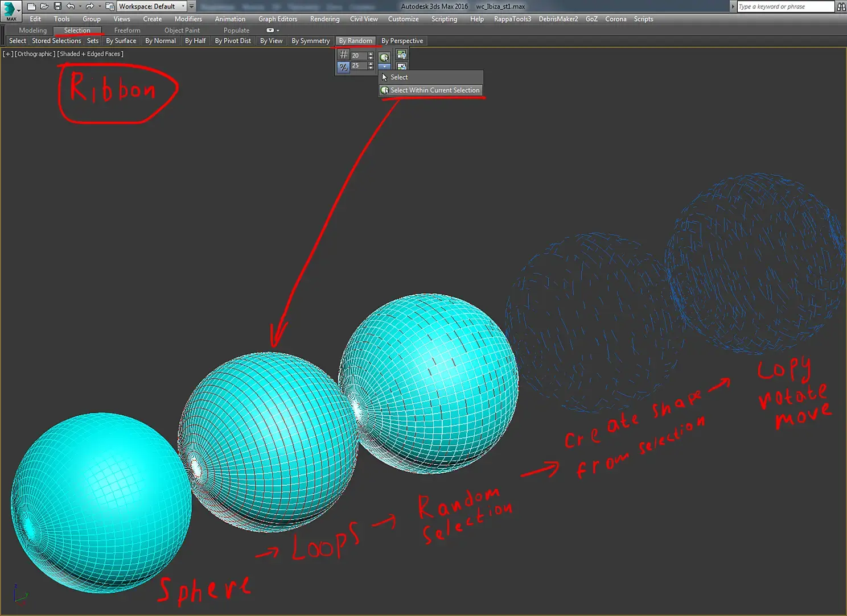Expand the By Normal selection panel
This screenshot has height=616, width=847.
tap(161, 41)
